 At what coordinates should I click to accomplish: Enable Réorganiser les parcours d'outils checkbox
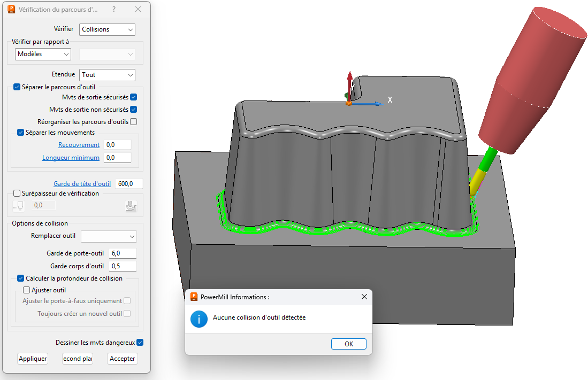point(134,122)
